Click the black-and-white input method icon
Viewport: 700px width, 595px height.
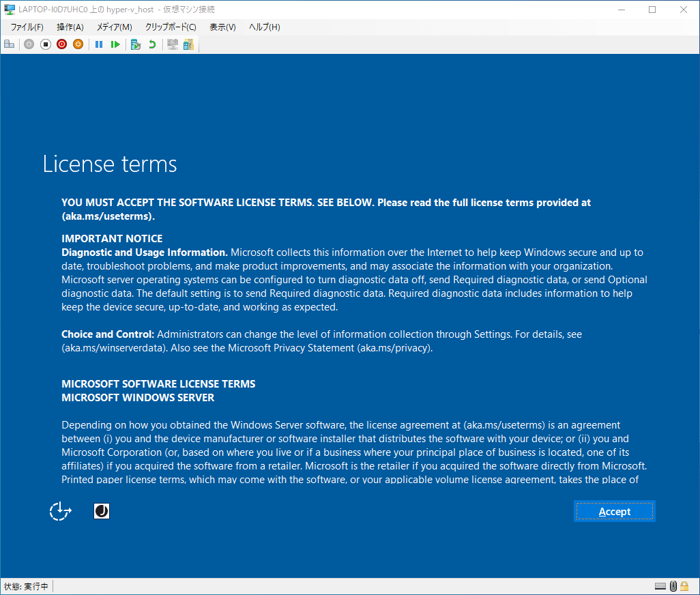click(x=102, y=511)
